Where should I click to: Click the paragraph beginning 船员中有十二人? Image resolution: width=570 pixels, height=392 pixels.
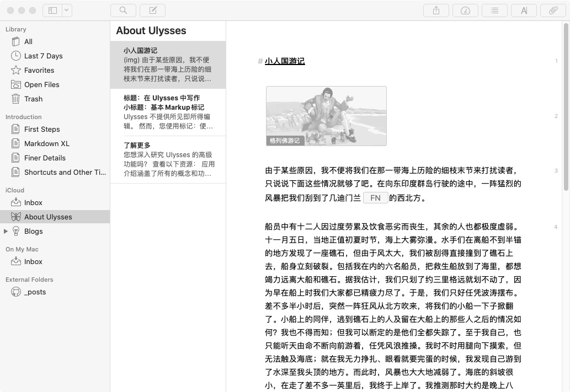[393, 306]
